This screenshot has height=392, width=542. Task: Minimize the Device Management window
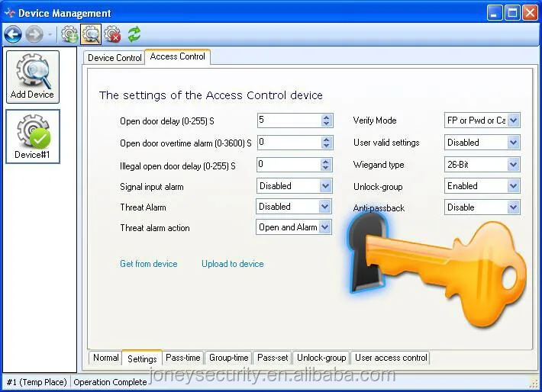coord(495,14)
